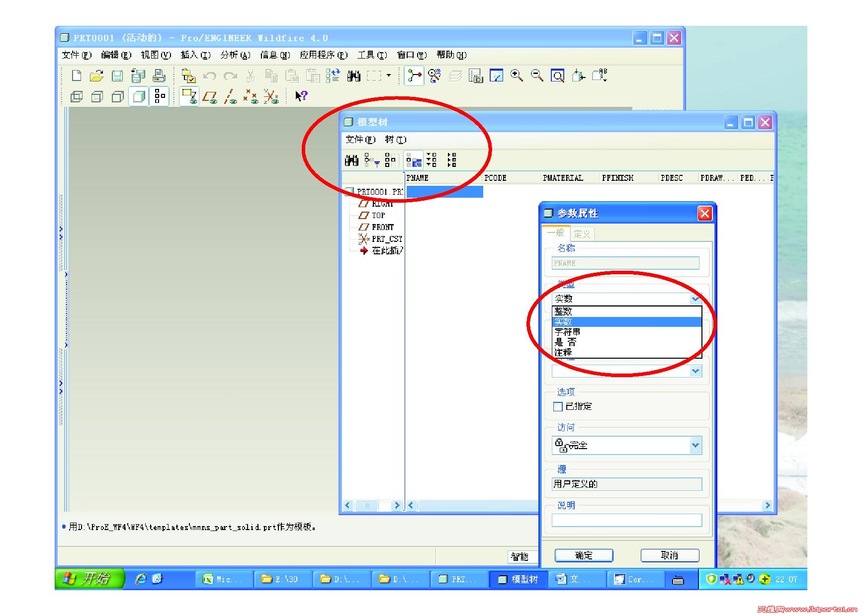Open the 视图(V) menu

(x=156, y=55)
